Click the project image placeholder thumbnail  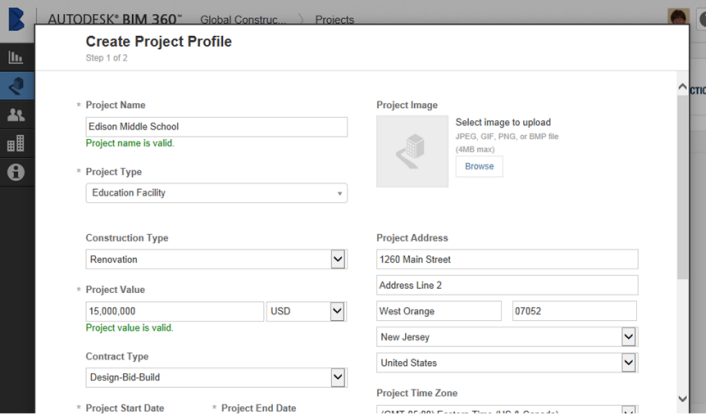[412, 151]
